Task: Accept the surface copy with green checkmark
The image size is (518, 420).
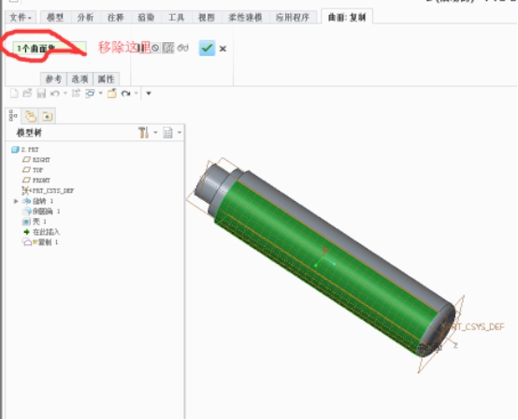Action: pyautogui.click(x=208, y=49)
